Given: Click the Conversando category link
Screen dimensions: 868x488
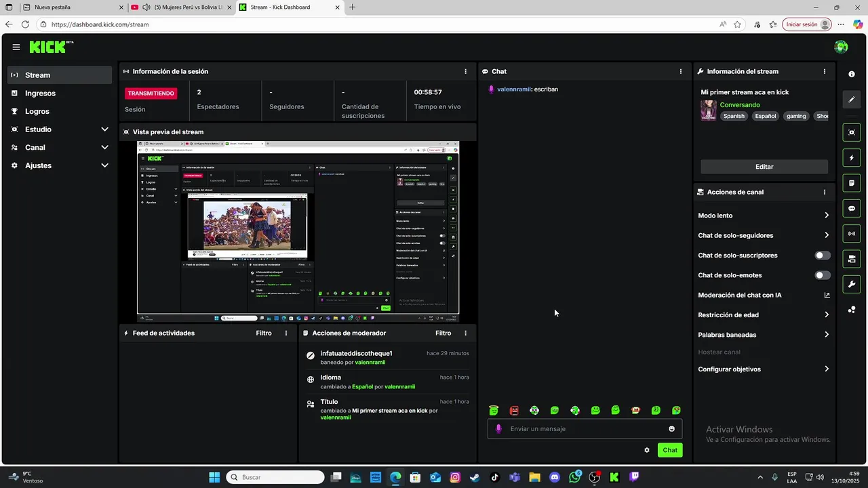Looking at the screenshot, I should pos(740,105).
